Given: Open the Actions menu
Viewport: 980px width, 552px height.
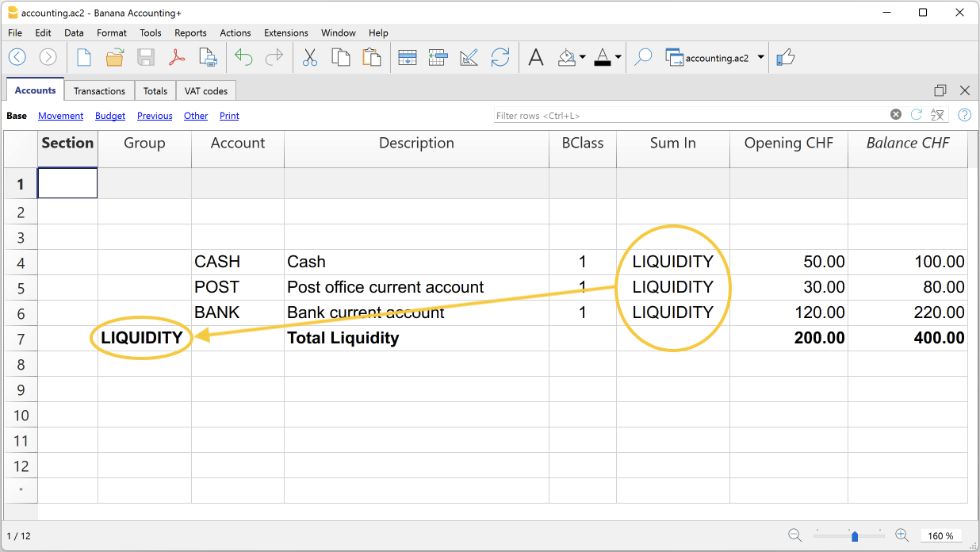Looking at the screenshot, I should coord(235,33).
